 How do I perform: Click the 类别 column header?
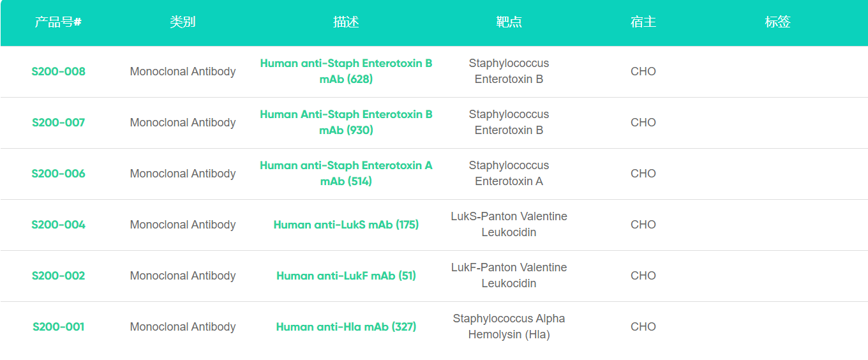(183, 22)
